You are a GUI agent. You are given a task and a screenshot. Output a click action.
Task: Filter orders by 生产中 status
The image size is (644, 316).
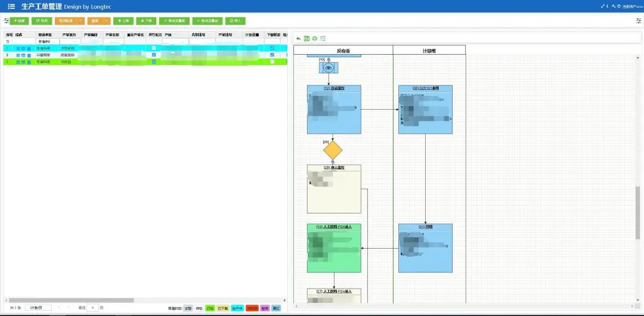click(237, 308)
